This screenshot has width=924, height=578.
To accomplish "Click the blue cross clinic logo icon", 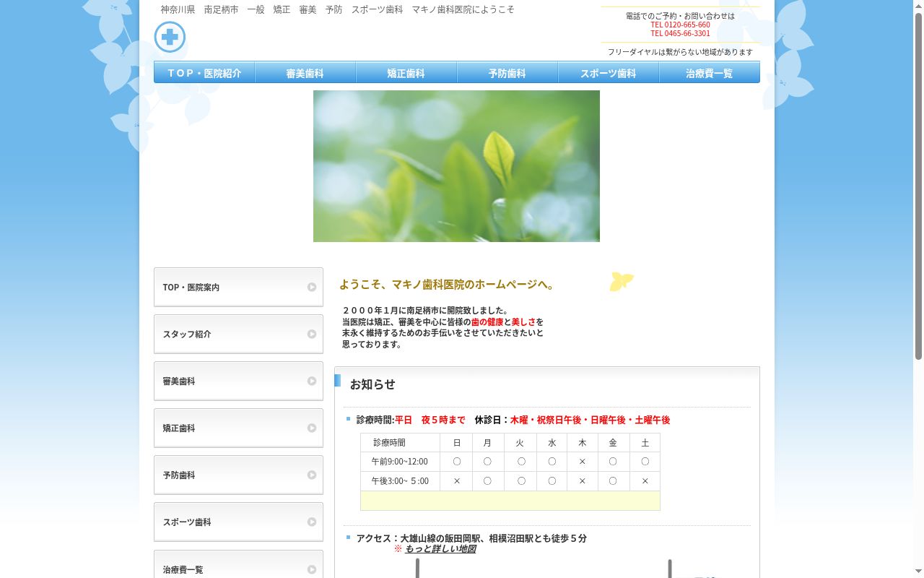I will click(x=170, y=37).
